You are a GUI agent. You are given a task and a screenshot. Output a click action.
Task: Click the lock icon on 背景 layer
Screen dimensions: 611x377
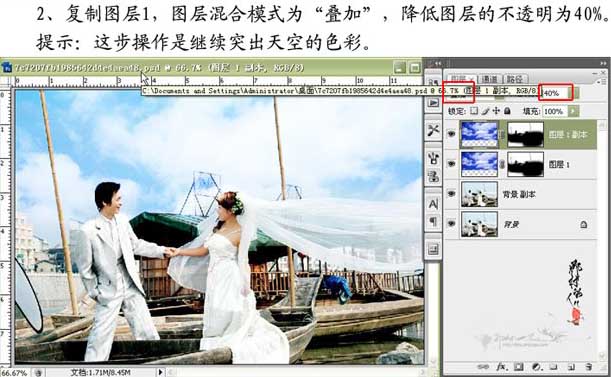[x=583, y=224]
